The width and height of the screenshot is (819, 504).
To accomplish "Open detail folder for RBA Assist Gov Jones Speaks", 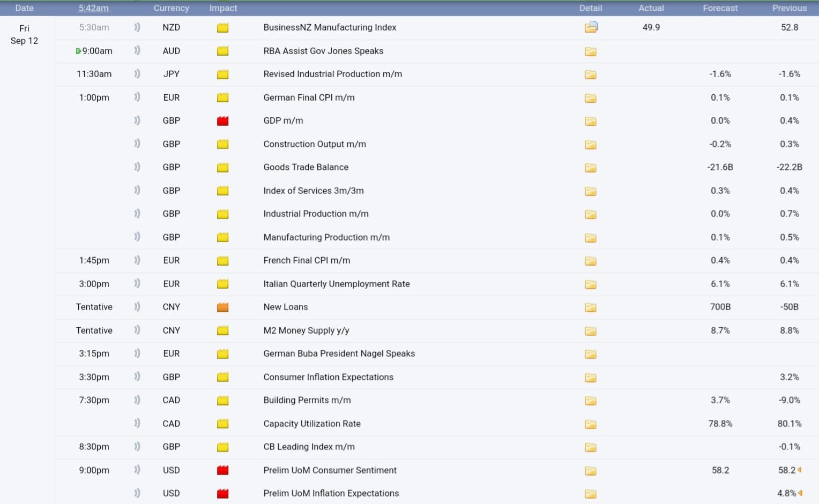I will (590, 51).
